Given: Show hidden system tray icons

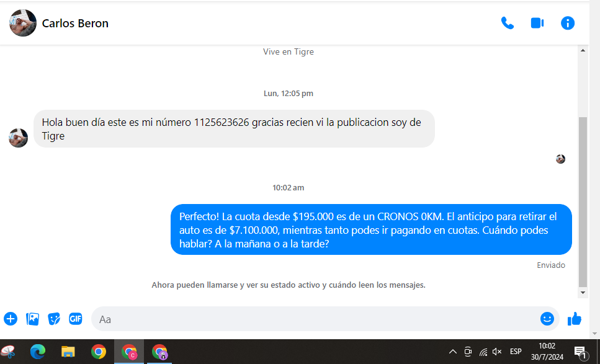Looking at the screenshot, I should pyautogui.click(x=453, y=352).
